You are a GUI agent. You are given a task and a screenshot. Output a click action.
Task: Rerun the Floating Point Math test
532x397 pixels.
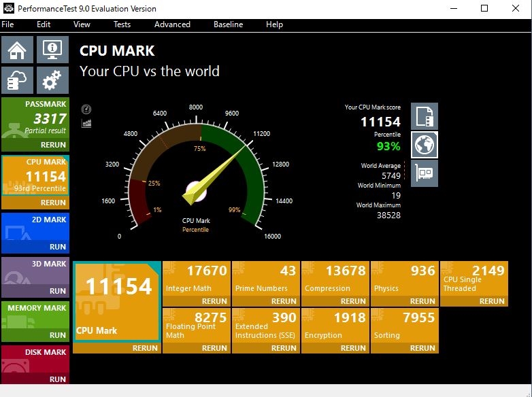(197, 348)
